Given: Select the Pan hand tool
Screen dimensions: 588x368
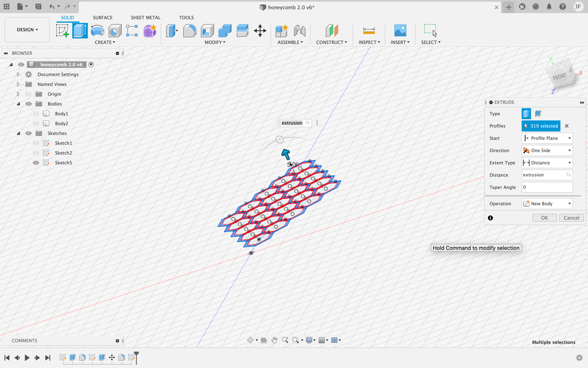Looking at the screenshot, I should (x=274, y=340).
